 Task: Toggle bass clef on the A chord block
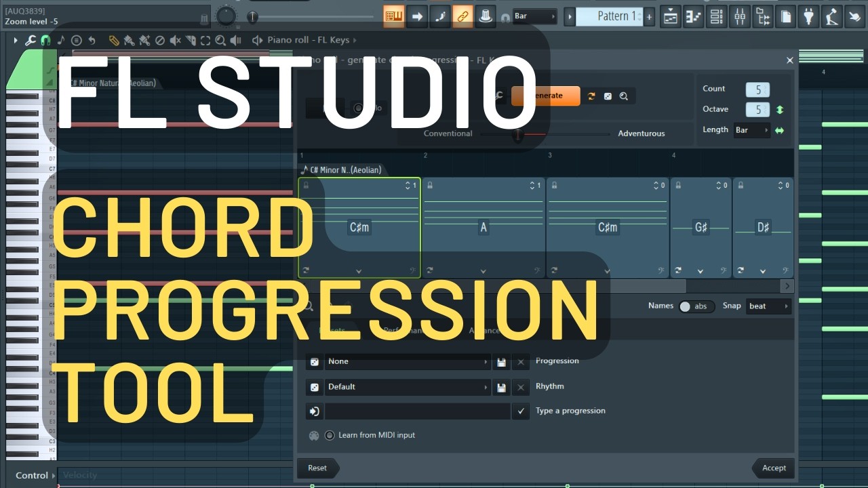[538, 270]
